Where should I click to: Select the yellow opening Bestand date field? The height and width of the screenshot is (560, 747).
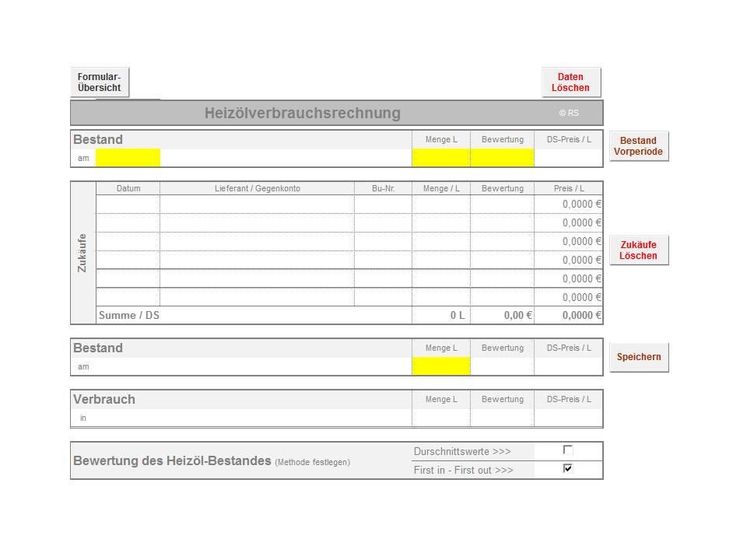[x=128, y=158]
